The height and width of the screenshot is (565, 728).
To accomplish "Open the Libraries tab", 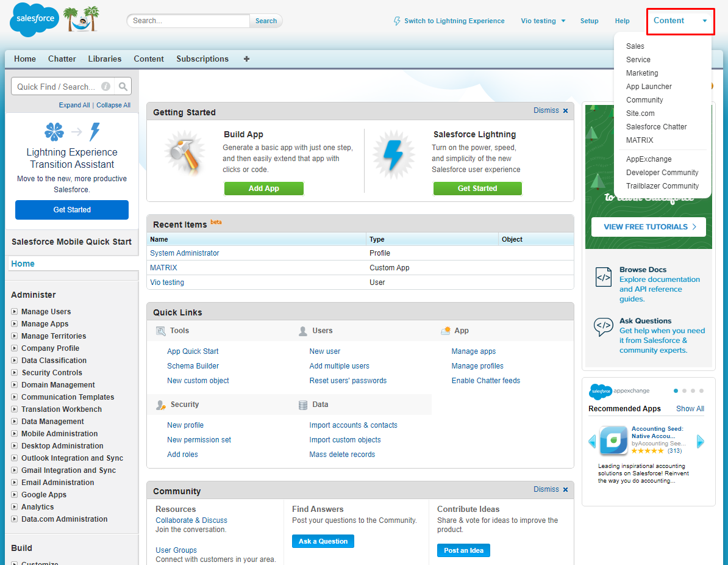I will 104,59.
